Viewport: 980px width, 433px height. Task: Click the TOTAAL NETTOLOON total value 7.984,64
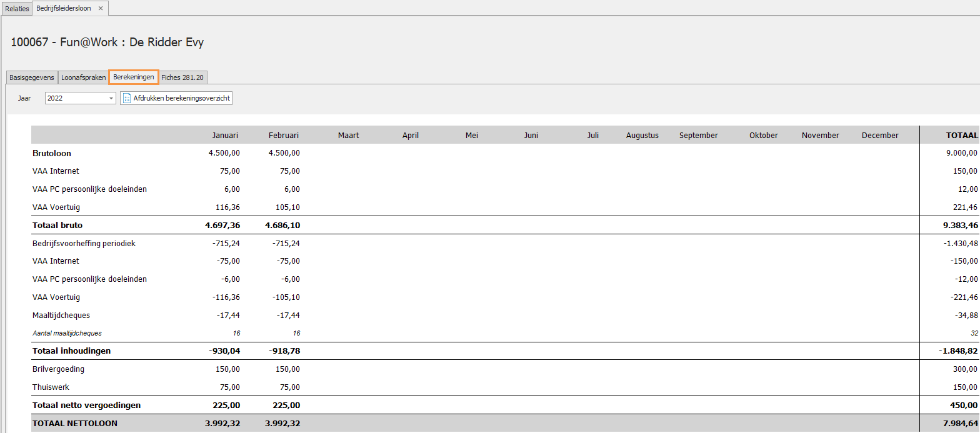tap(961, 423)
